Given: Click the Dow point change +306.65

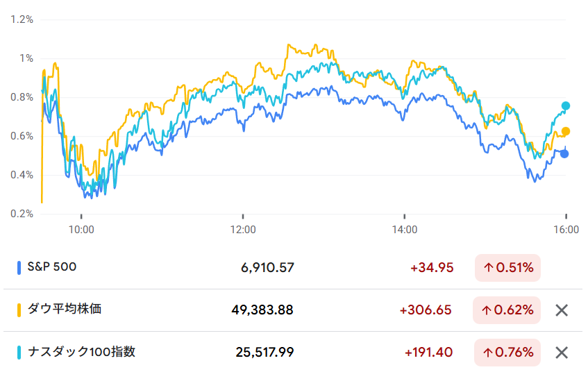Looking at the screenshot, I should 426,310.
